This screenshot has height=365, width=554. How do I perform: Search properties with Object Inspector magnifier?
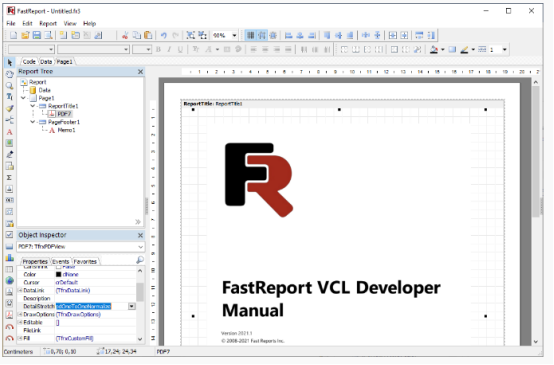pyautogui.click(x=140, y=260)
